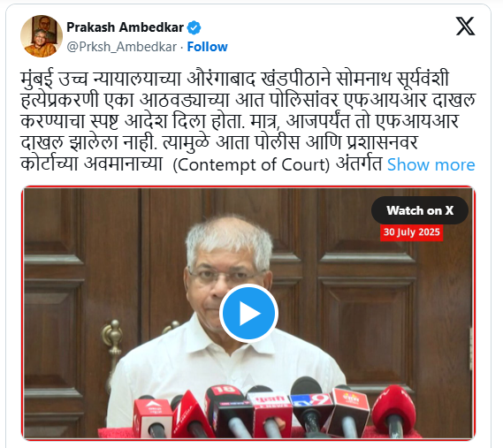Play the embedded tweet video
503x448 pixels.
(x=248, y=313)
